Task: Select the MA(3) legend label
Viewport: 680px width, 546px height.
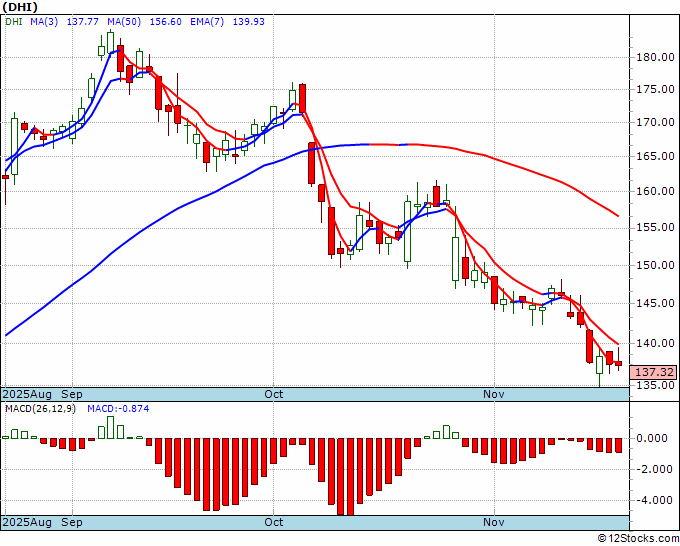Action: (44, 22)
